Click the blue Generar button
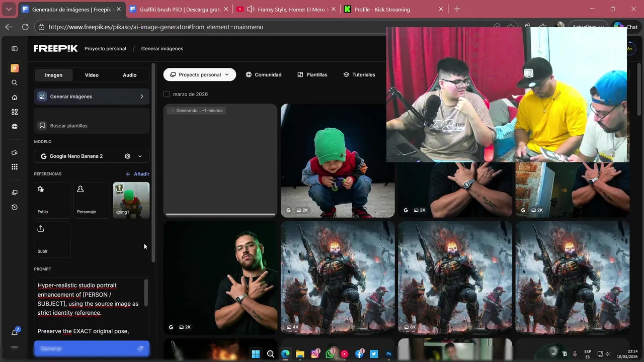 click(x=92, y=348)
